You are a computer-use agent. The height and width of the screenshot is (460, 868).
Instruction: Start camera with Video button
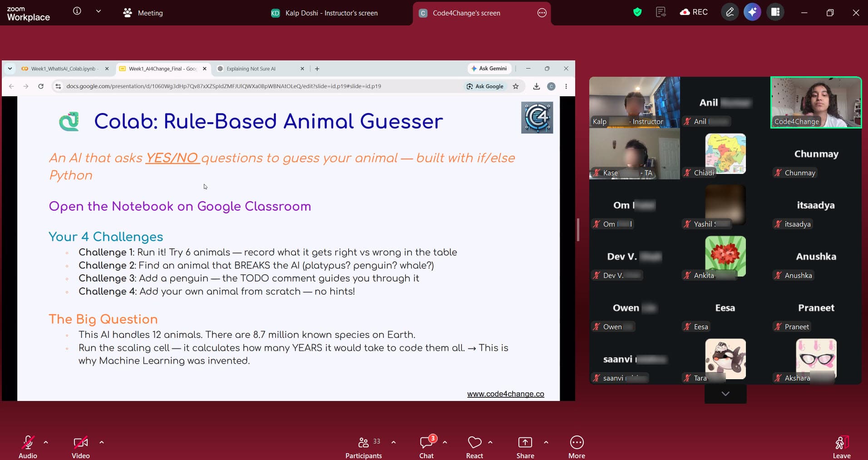(81, 447)
